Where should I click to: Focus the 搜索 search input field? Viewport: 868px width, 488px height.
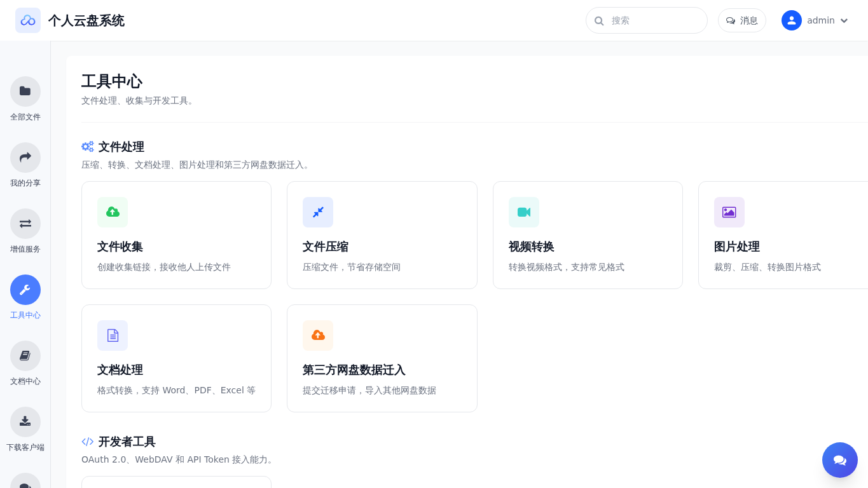(x=647, y=20)
